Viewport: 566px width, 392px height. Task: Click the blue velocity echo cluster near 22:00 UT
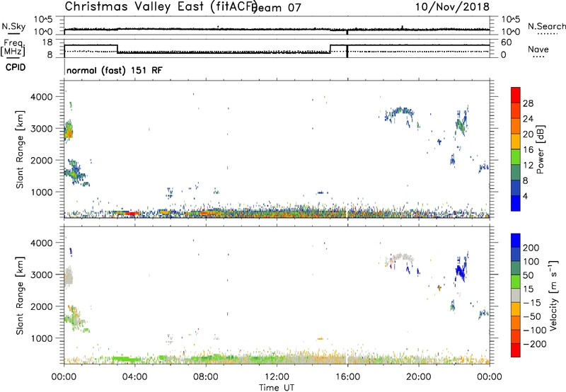tap(461, 270)
